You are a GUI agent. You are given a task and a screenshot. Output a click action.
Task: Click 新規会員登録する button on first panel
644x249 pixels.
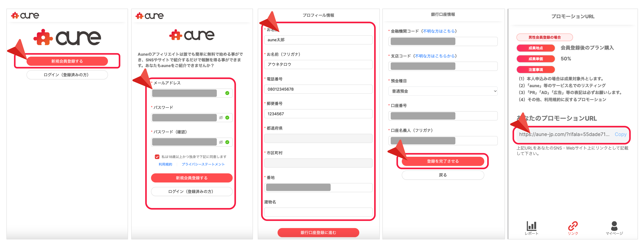(67, 61)
